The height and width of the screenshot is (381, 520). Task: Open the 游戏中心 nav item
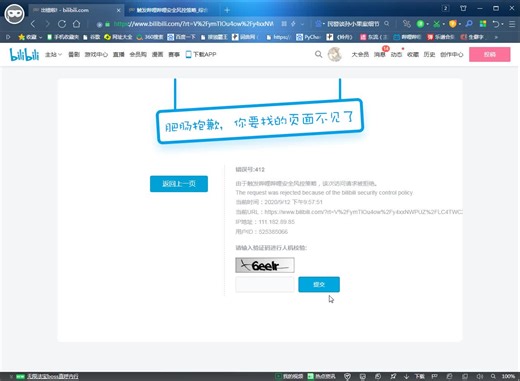(96, 54)
